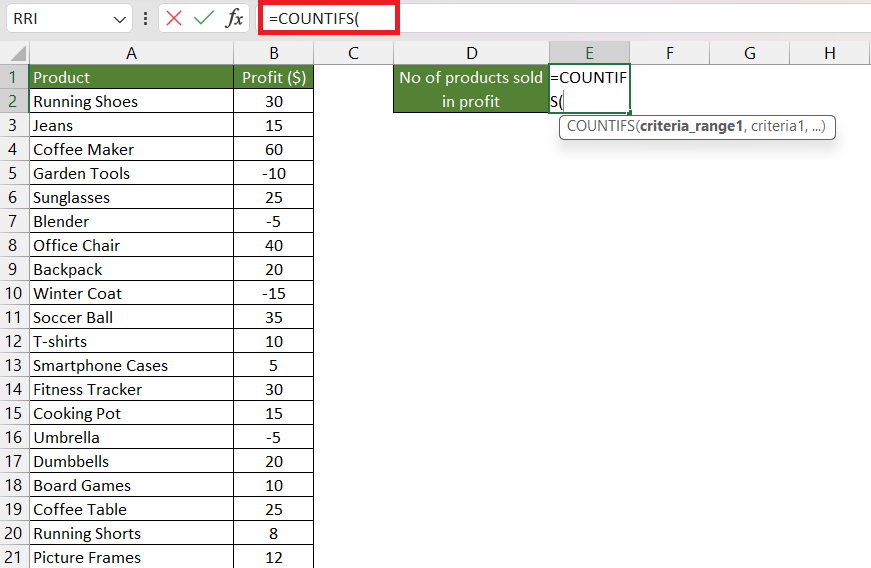Select the Backpack cell

[131, 269]
